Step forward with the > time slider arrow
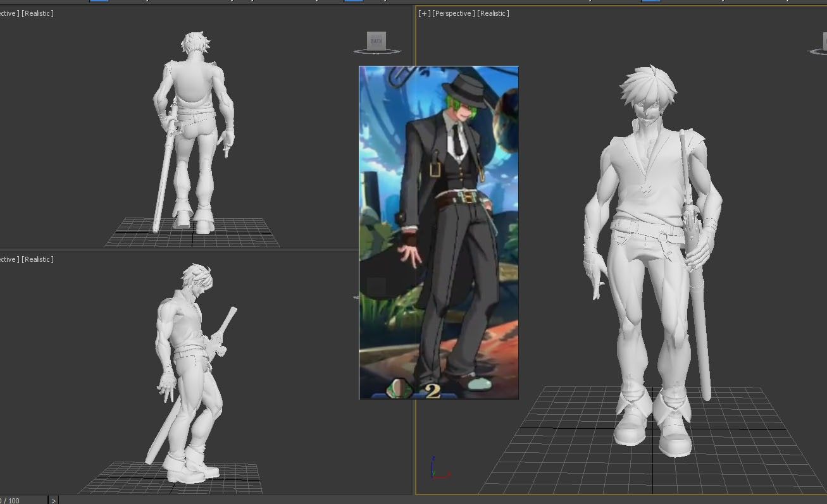This screenshot has height=504, width=827. click(54, 500)
